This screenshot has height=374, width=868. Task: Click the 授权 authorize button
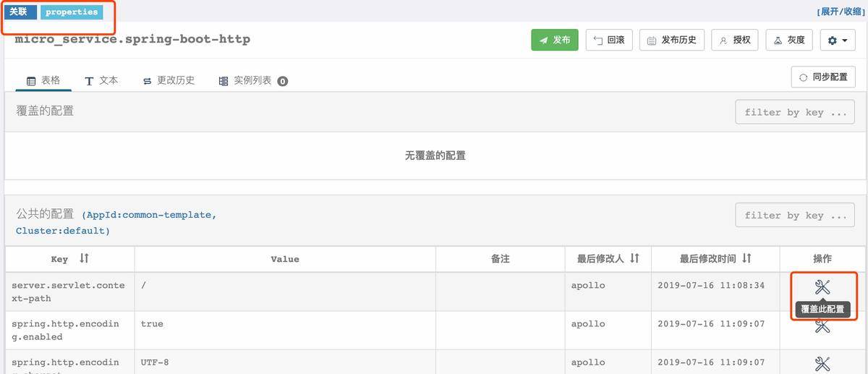pyautogui.click(x=735, y=40)
